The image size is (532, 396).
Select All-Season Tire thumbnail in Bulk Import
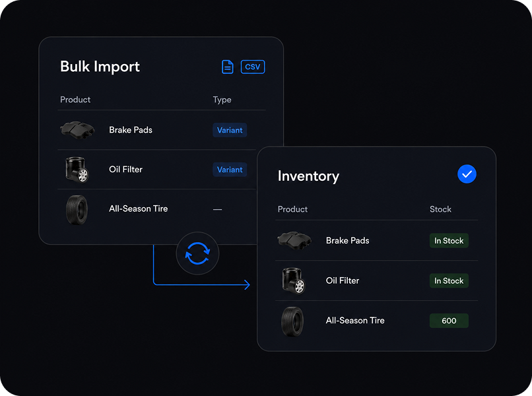[x=77, y=210]
